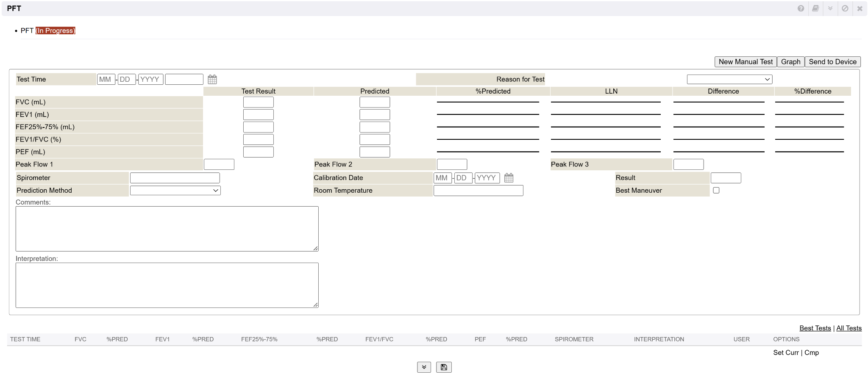Click the Spirometer text field

pos(175,178)
